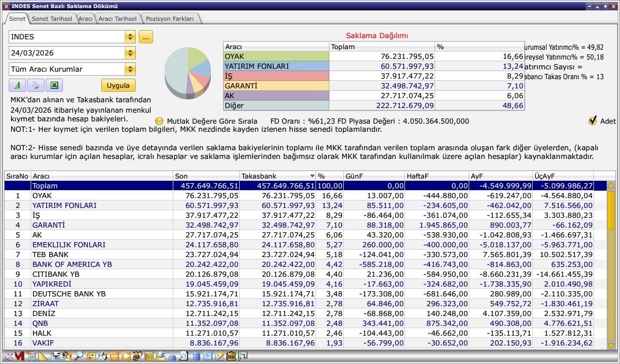Open the 24/03/2026 date dropdown
The height and width of the screenshot is (364, 620).
point(130,53)
